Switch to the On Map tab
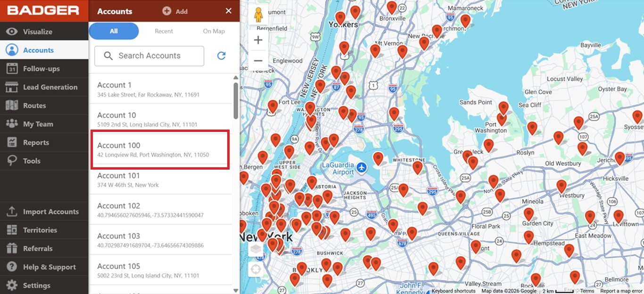 tap(214, 31)
